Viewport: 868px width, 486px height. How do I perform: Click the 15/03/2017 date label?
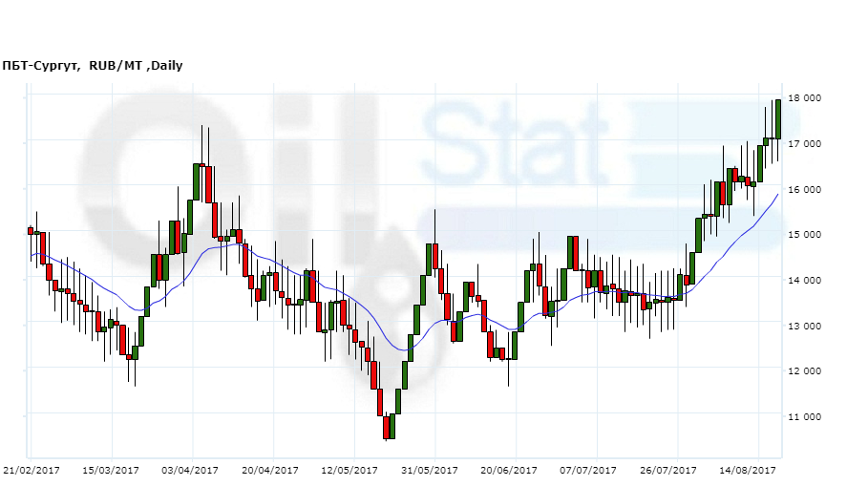112,471
